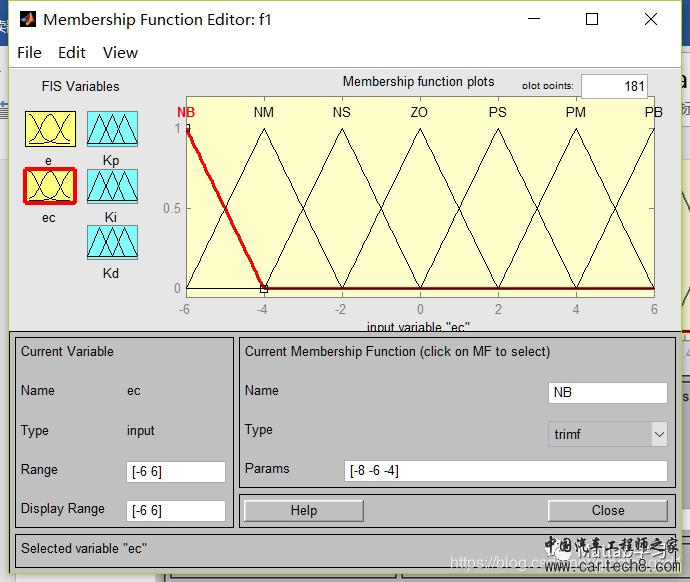Click NB curve handle at -4
Image resolution: width=690 pixels, height=582 pixels.
point(264,289)
